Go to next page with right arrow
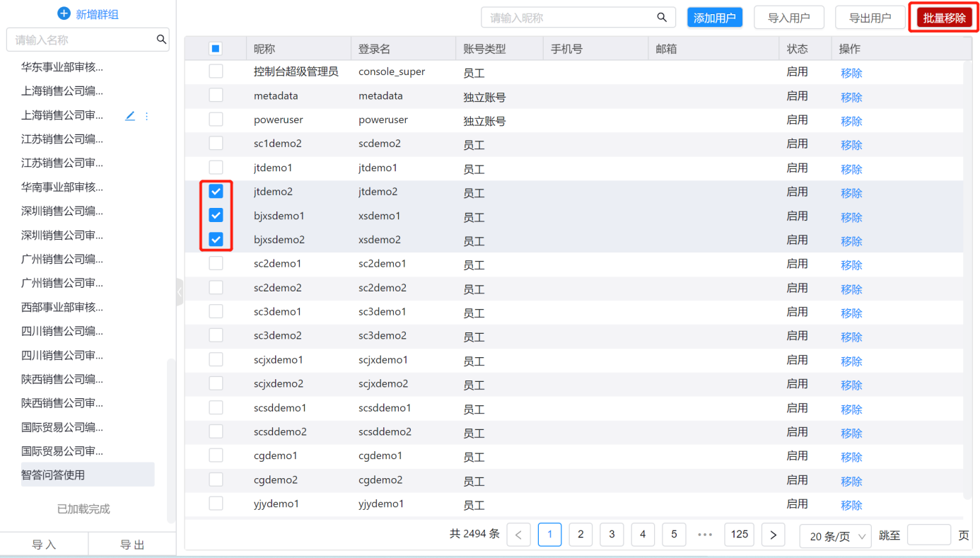The height and width of the screenshot is (558, 980). click(773, 535)
